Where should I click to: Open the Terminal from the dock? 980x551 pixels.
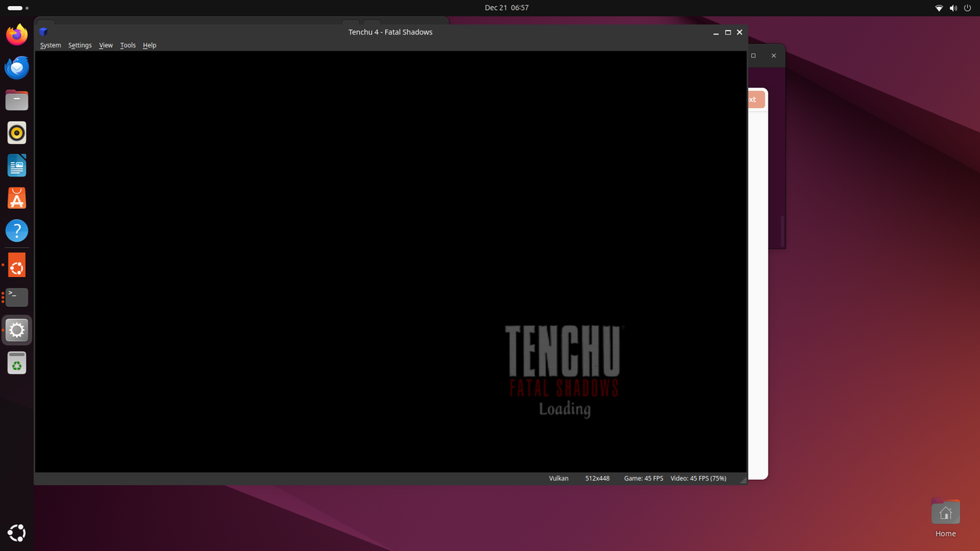(x=17, y=298)
